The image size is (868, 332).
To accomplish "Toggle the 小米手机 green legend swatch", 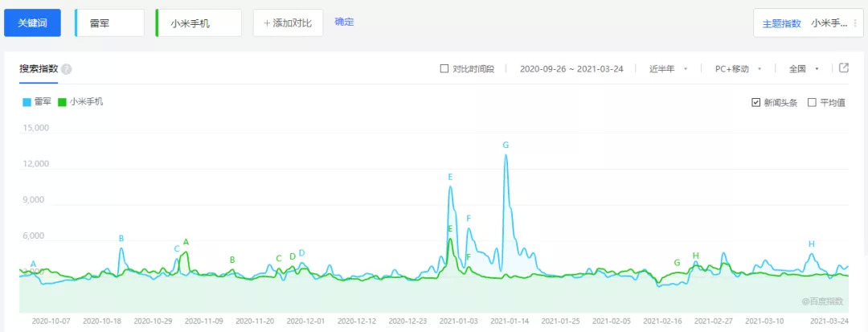I will coord(63,102).
